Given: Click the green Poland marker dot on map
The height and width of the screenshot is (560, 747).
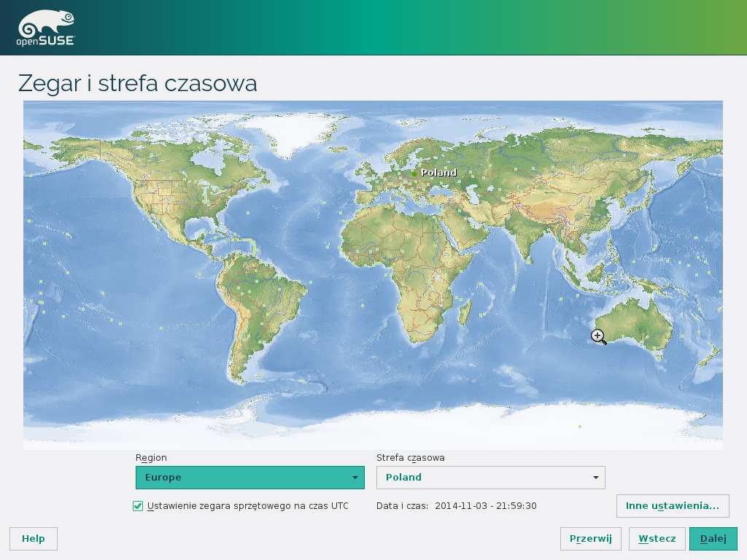Looking at the screenshot, I should pyautogui.click(x=415, y=174).
